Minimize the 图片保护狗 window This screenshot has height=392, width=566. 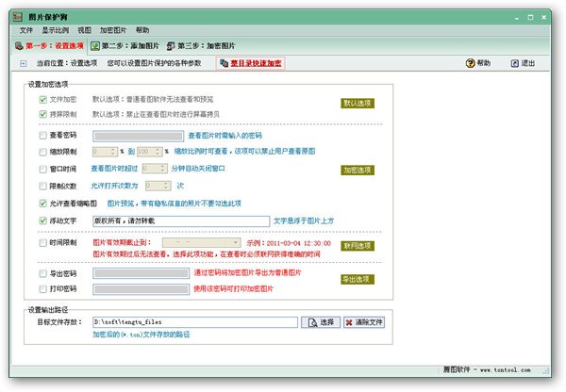tap(517, 17)
